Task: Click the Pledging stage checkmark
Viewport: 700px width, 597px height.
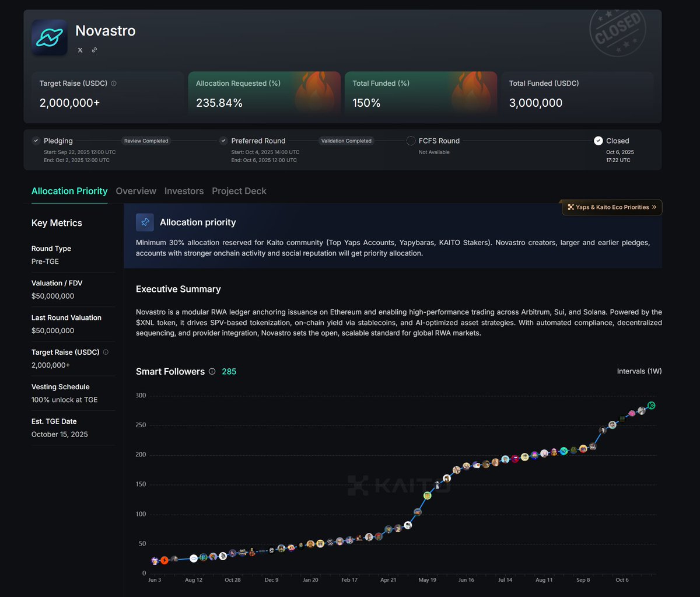Action: click(x=36, y=141)
